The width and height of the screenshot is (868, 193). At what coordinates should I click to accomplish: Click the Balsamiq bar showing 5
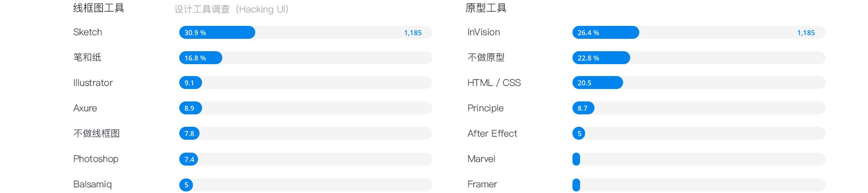pos(186,185)
